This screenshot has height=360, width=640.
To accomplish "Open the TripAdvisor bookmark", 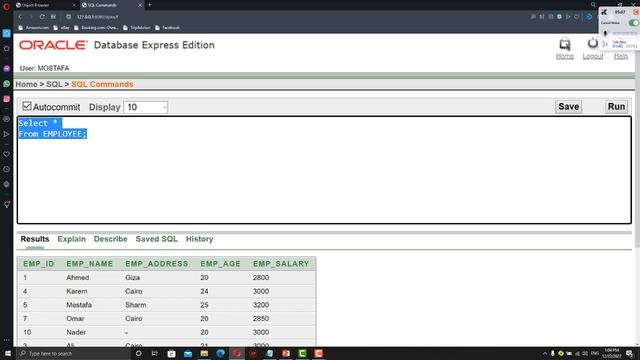I will tap(137, 28).
